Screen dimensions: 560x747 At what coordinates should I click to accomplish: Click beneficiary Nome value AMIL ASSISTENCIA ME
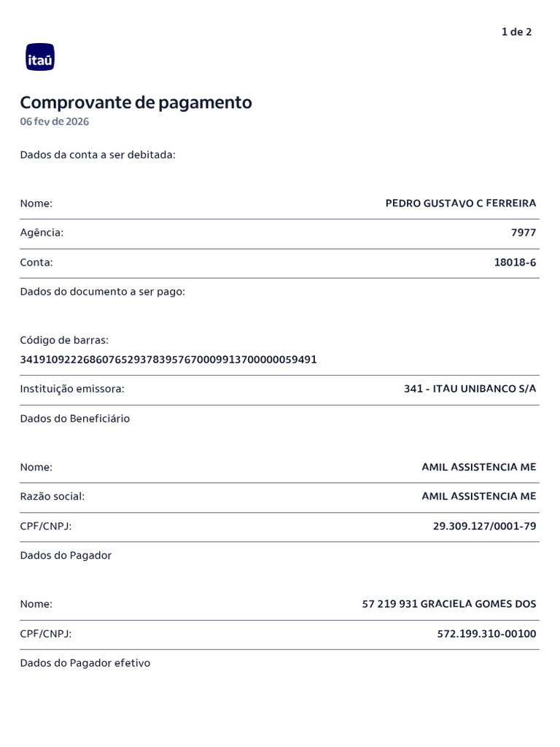[x=479, y=467]
